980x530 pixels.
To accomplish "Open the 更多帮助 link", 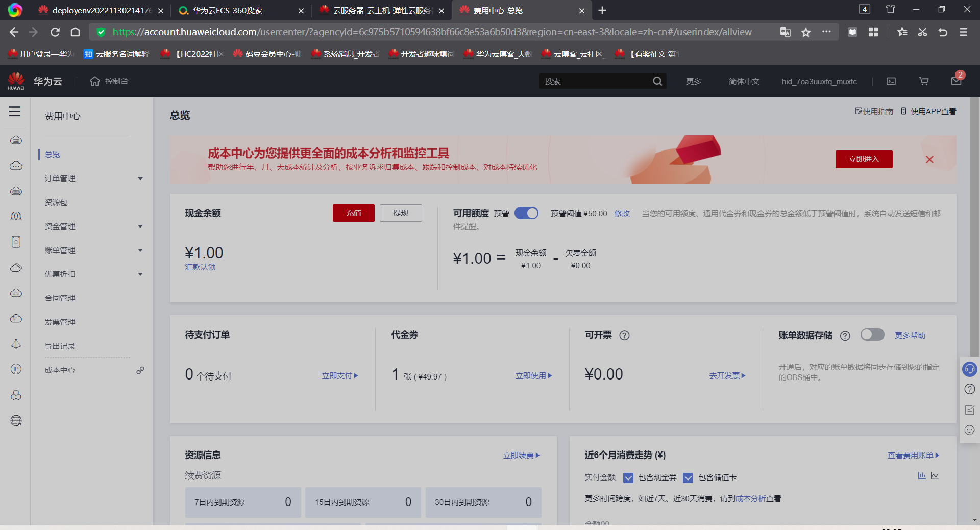I will point(910,335).
